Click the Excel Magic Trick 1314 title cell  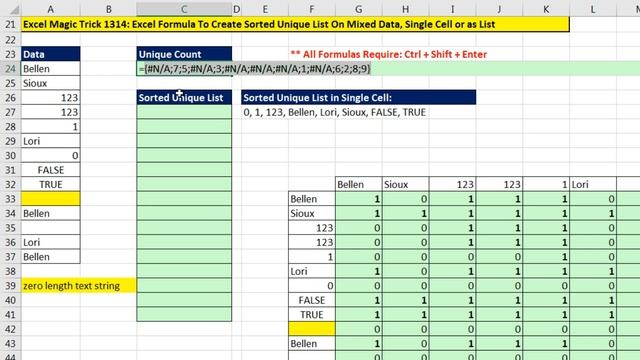pyautogui.click(x=295, y=24)
